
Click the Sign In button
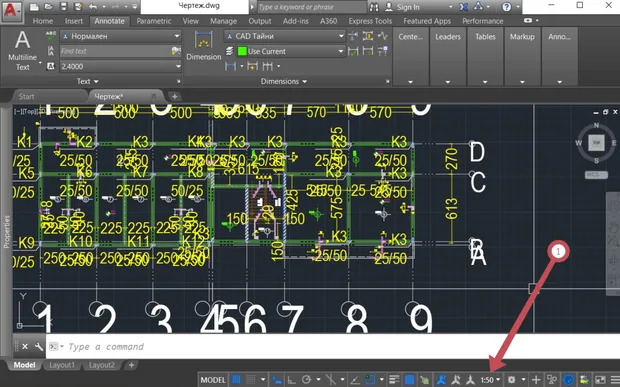click(408, 7)
